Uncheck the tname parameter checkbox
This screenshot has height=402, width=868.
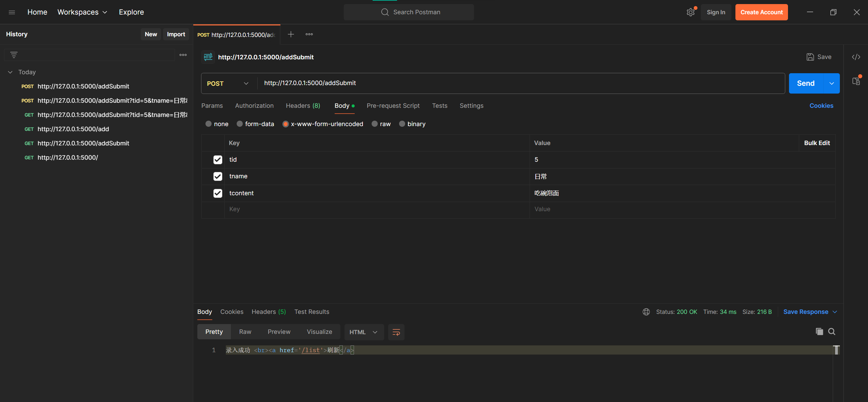[218, 176]
